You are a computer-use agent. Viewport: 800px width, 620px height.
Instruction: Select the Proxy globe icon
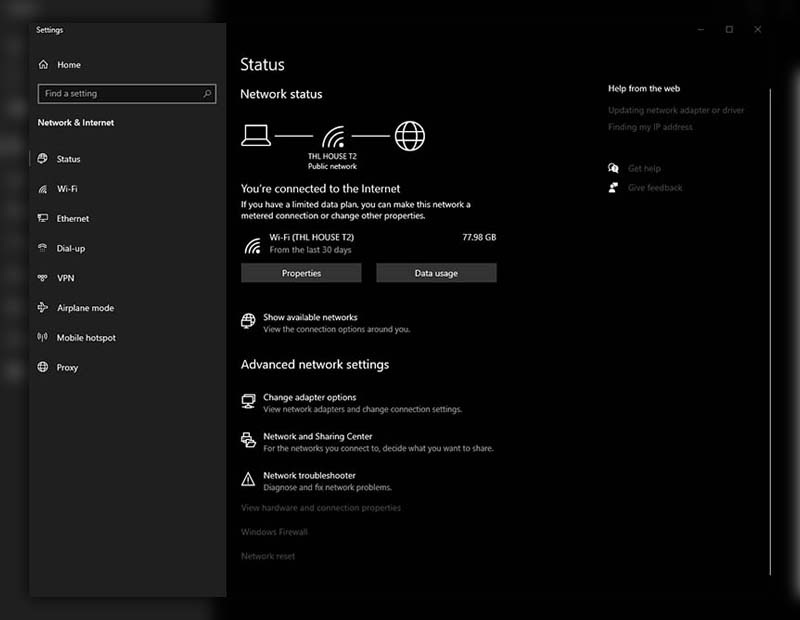pyautogui.click(x=43, y=367)
